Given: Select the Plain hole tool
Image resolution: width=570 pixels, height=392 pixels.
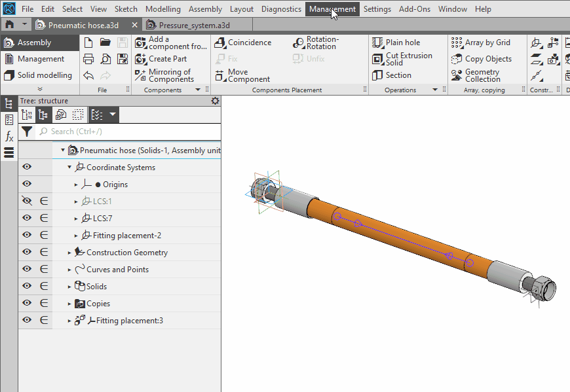Looking at the screenshot, I should [x=378, y=43].
